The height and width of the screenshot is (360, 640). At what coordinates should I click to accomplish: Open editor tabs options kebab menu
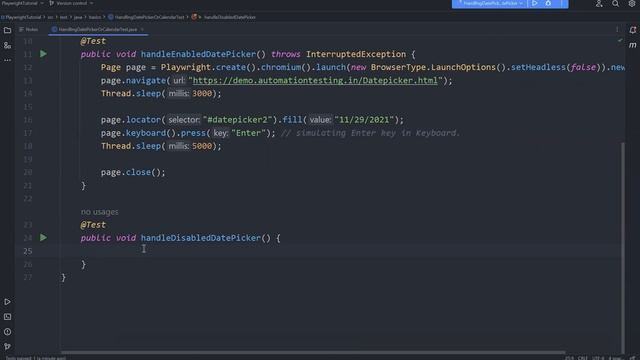[617, 29]
